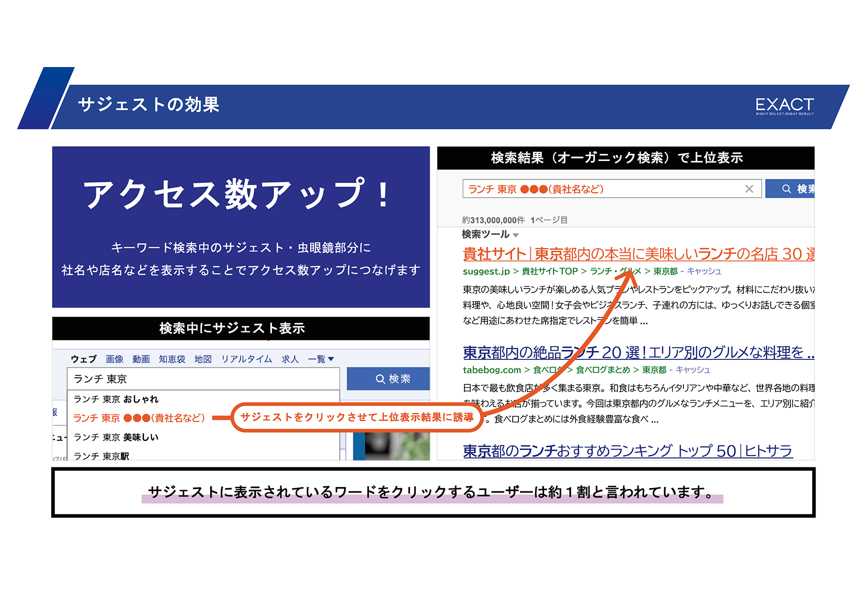This screenshot has height=614, width=868.
Task: Open the 一覧 dropdown menu
Action: click(x=321, y=359)
